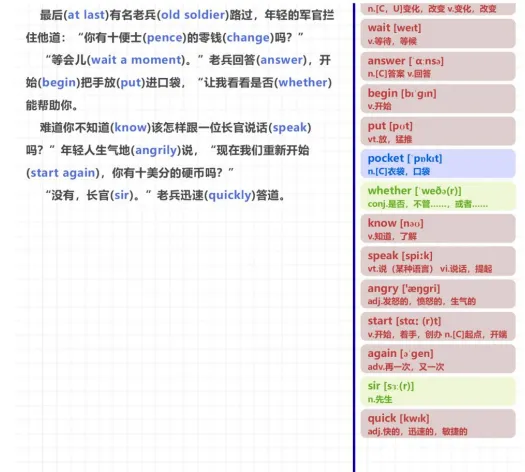
Task: Click the word 'pence' in the passage
Action: [x=164, y=38]
